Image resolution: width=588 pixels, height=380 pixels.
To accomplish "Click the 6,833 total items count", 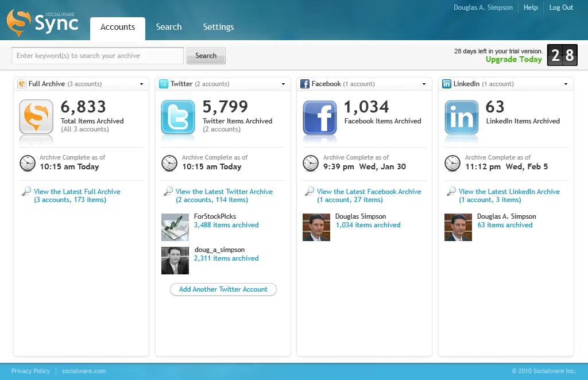I will coord(83,107).
